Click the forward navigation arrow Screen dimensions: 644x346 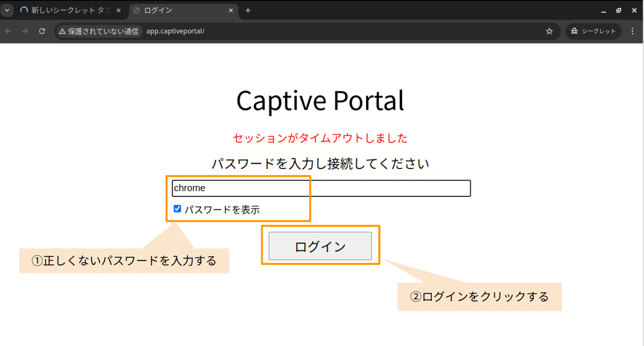pyautogui.click(x=25, y=31)
